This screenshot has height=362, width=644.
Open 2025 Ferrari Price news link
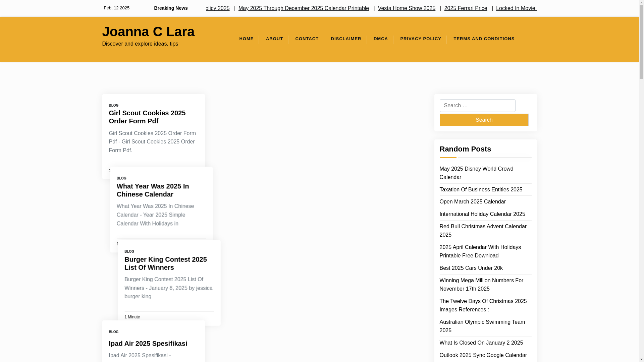[466, 8]
